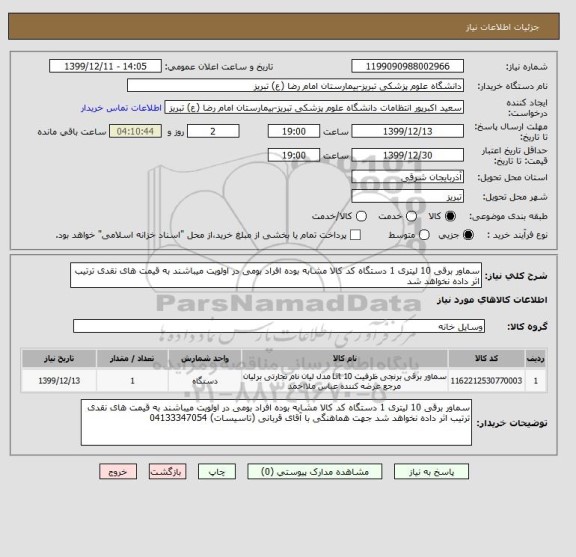Open the اطلاعات تماس خریدار link
Image resolution: width=576 pixels, height=557 pixels.
pyautogui.click(x=121, y=108)
